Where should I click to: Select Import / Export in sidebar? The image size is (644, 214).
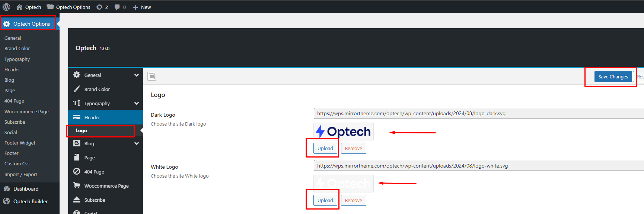click(21, 174)
